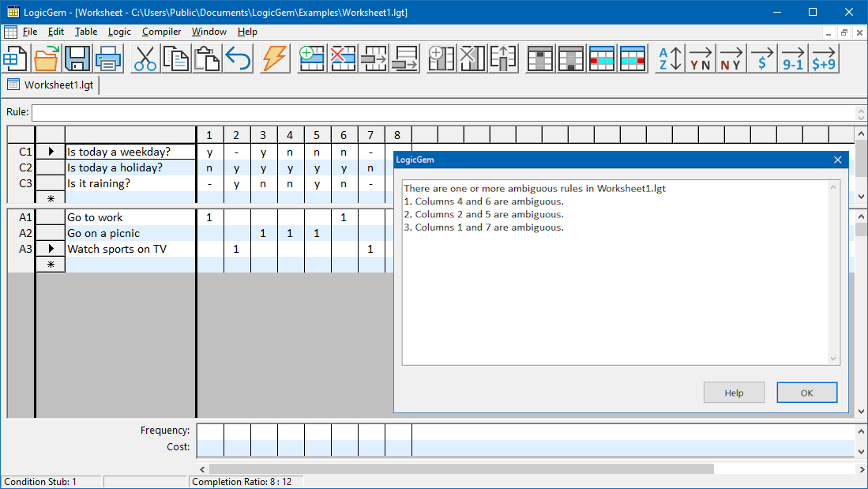The image size is (868, 489).
Task: Select rule column header 5
Action: [x=317, y=134]
